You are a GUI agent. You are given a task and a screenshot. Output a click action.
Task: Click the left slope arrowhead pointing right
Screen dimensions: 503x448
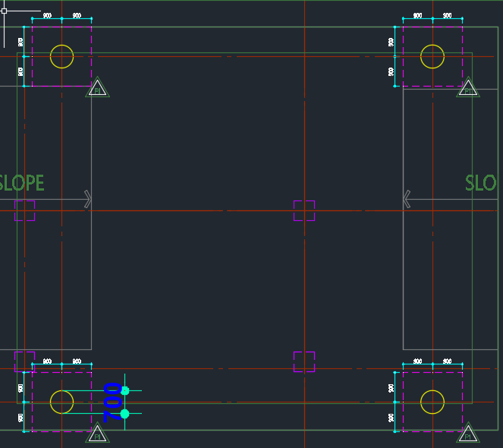point(88,199)
